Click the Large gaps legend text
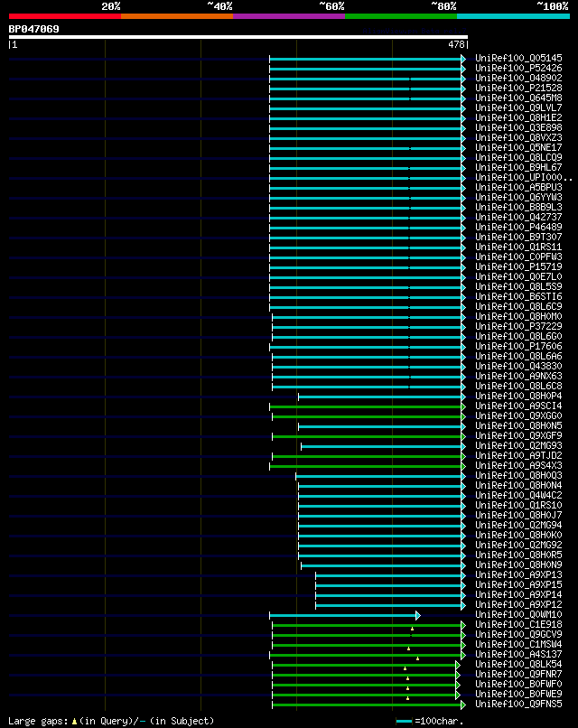The width and height of the screenshot is (578, 728). [x=111, y=721]
